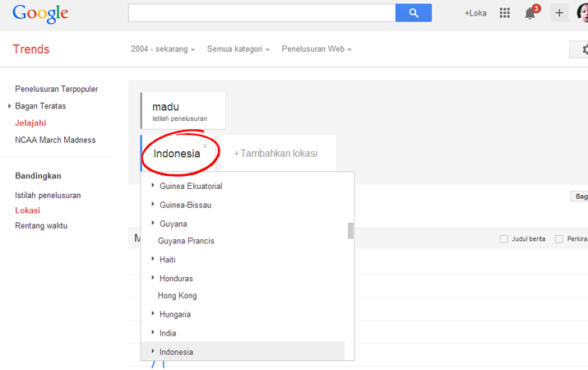Open Bagan Teratas in sidebar
Image resolution: width=588 pixels, height=370 pixels.
click(x=40, y=106)
